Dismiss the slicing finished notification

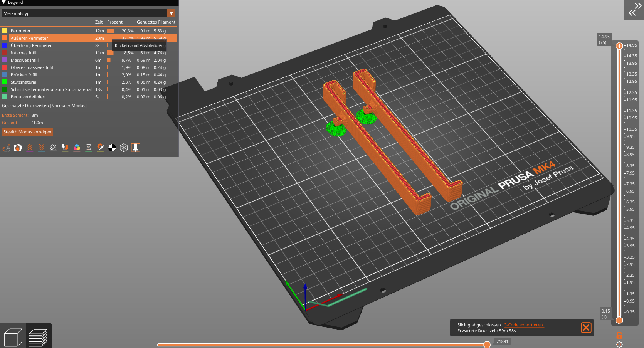586,328
